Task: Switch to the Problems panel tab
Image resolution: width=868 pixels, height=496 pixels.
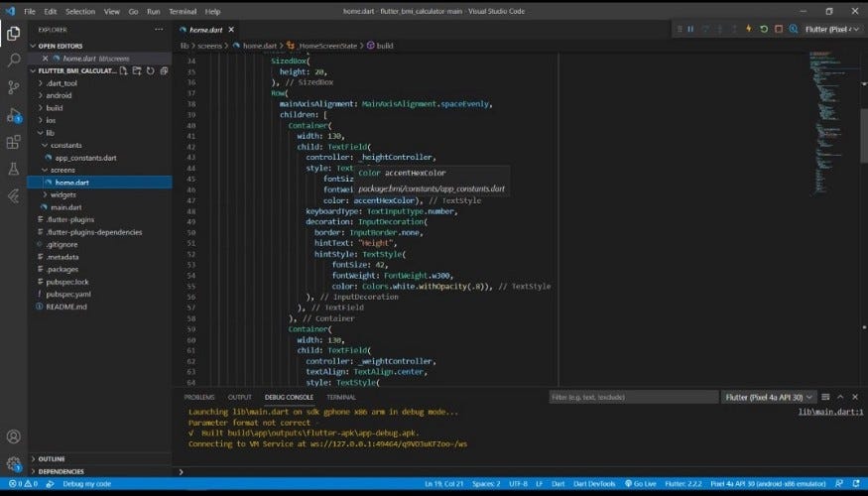Action: [199, 397]
